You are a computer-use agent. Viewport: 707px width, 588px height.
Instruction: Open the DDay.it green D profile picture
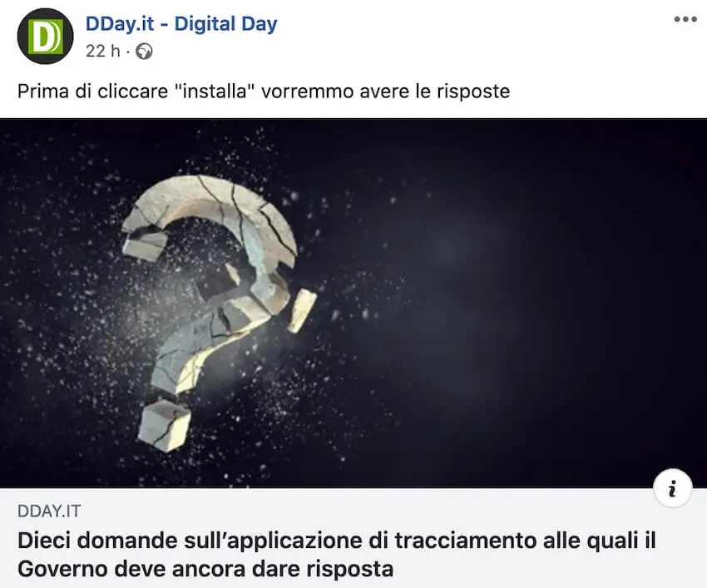45,36
